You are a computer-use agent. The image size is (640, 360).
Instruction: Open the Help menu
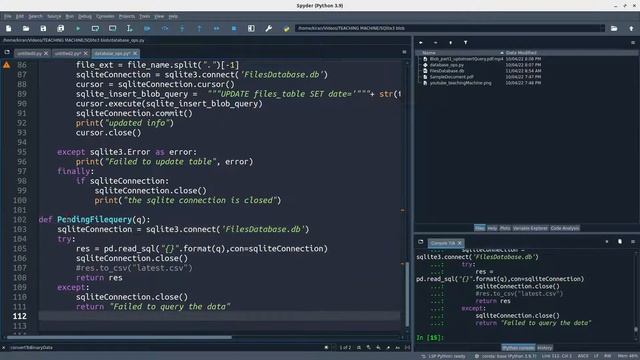(173, 16)
